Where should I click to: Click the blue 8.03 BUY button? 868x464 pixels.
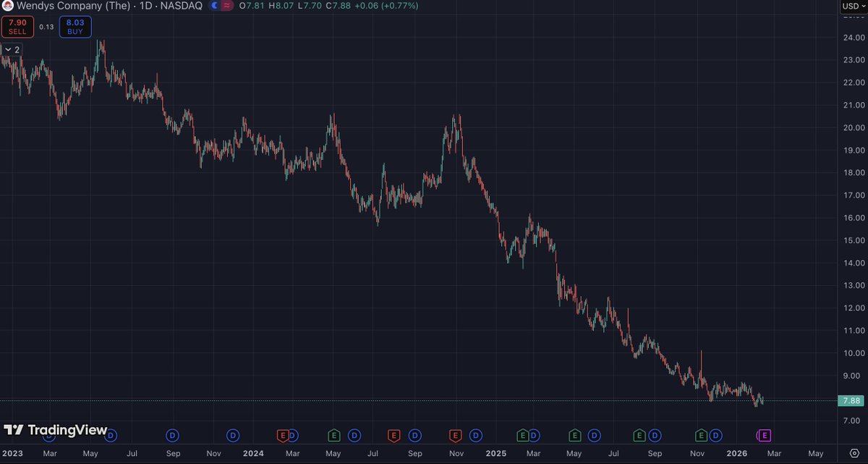click(x=75, y=27)
